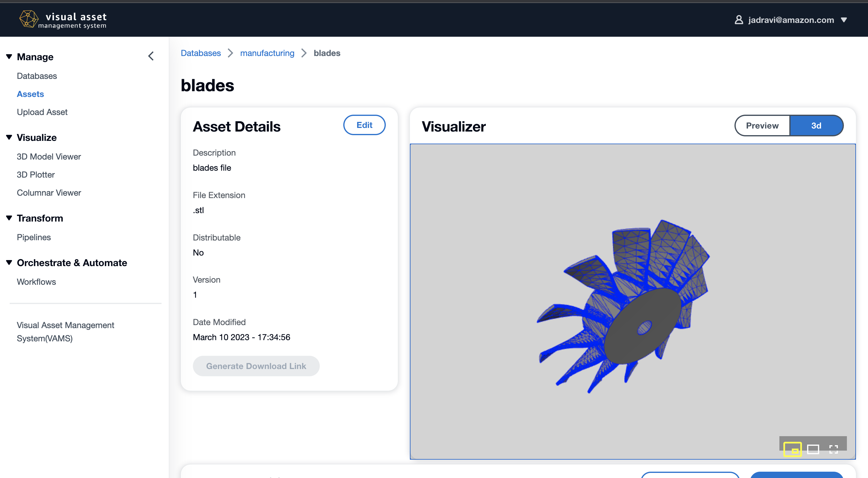Image resolution: width=868 pixels, height=478 pixels.
Task: Go to Upload Asset page
Action: pos(42,112)
